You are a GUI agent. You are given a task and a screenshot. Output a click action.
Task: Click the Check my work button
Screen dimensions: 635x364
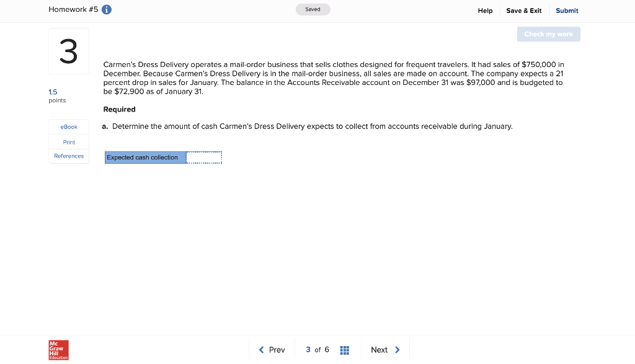click(548, 34)
